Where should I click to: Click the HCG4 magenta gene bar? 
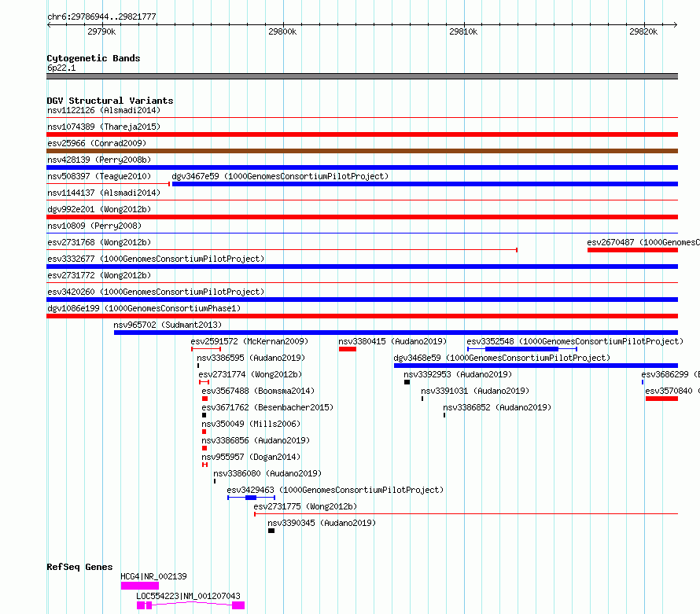point(140,586)
